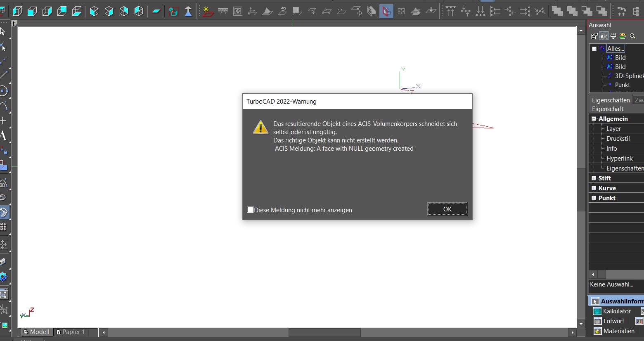This screenshot has width=644, height=341.
Task: Open the 3D objects tool in left toolbar
Action: click(3, 183)
